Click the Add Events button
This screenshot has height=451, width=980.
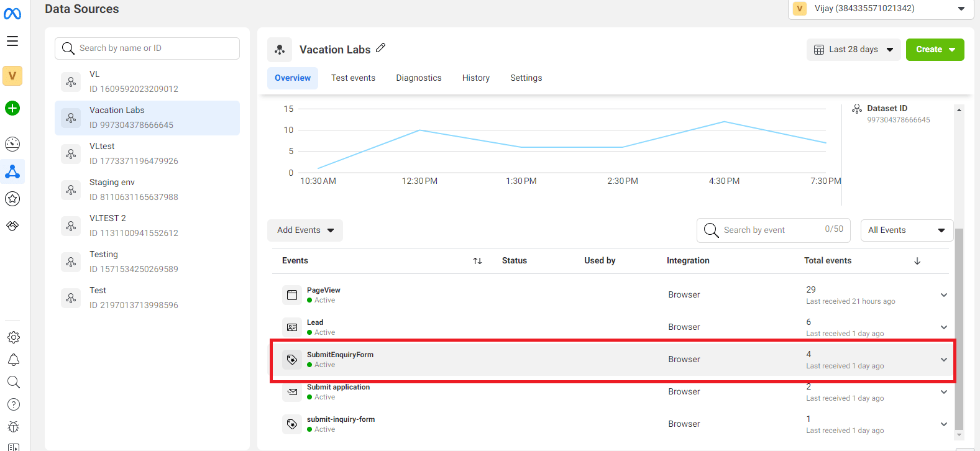(x=305, y=230)
